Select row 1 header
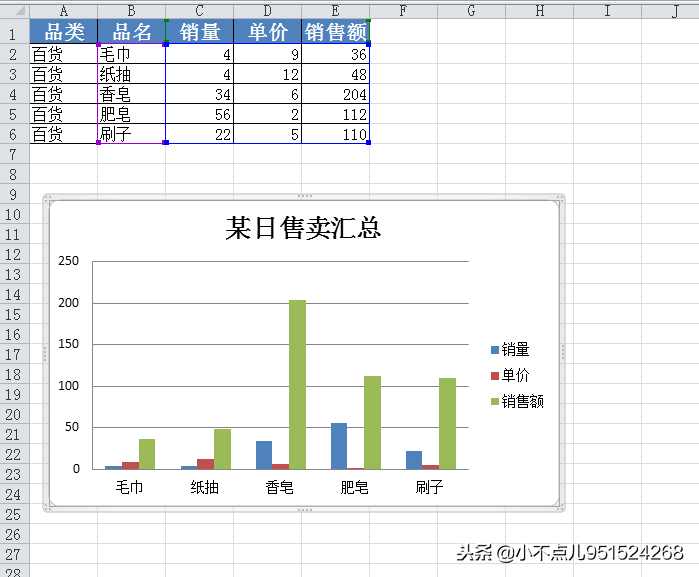Image resolution: width=699 pixels, height=577 pixels. click(x=13, y=32)
